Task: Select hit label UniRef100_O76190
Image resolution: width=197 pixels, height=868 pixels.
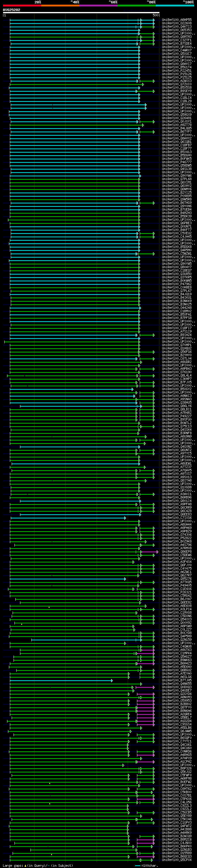Action: 177,372
